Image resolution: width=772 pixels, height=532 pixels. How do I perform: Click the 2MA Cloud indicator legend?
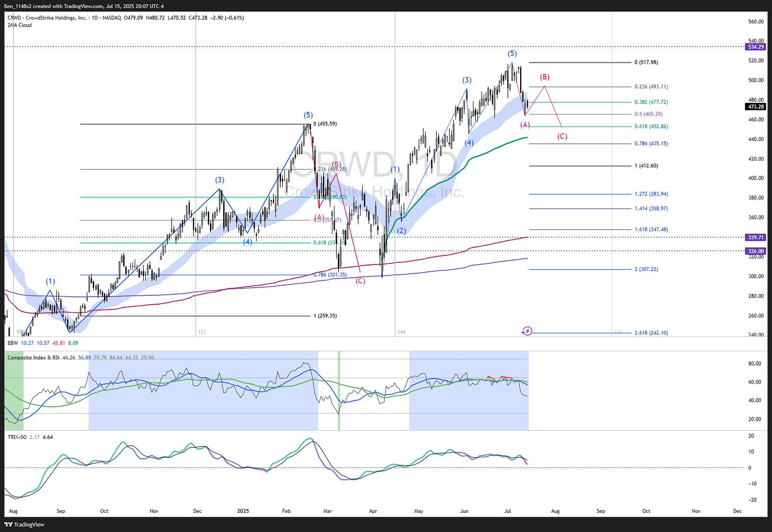(19, 25)
